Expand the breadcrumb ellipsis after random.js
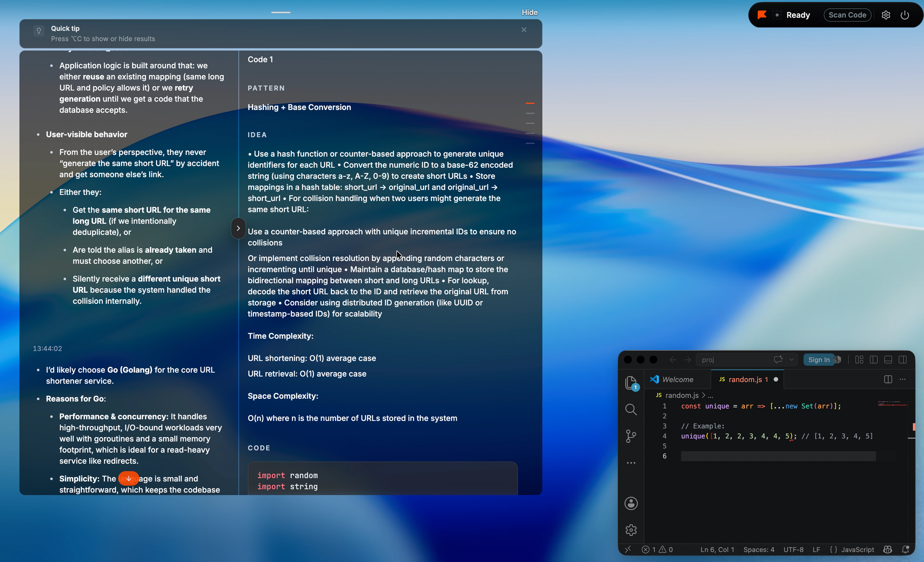Screen dimensions: 924x562 (x=711, y=395)
